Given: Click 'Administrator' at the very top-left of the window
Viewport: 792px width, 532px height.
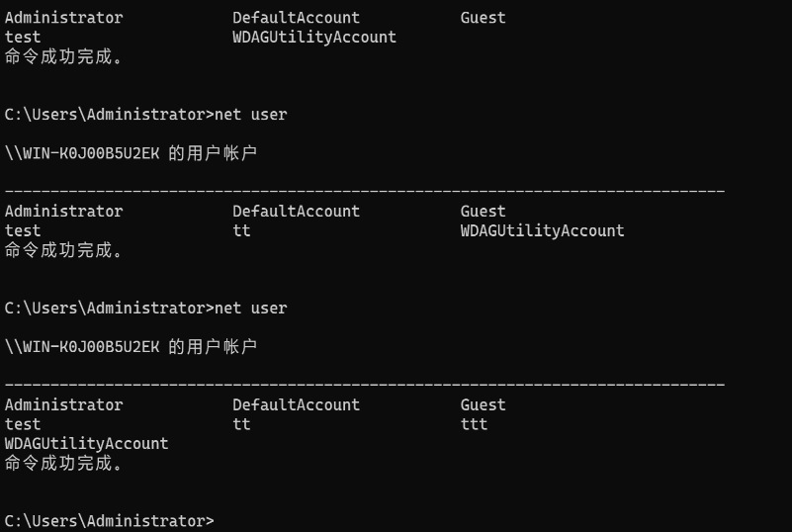Looking at the screenshot, I should click(64, 18).
